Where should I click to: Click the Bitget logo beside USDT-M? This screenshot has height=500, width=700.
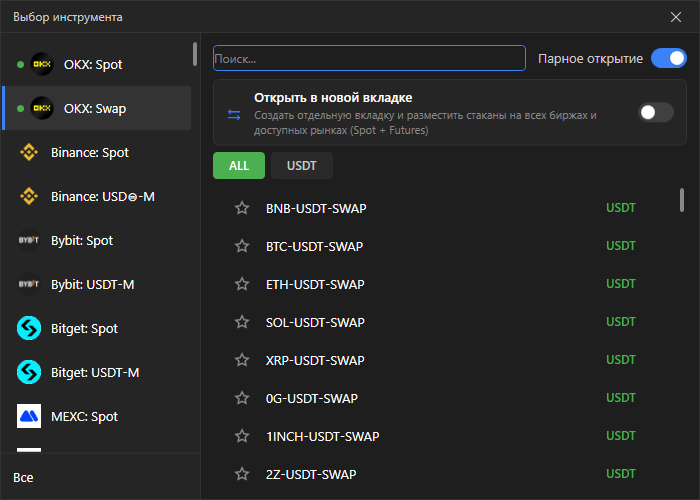(x=29, y=372)
